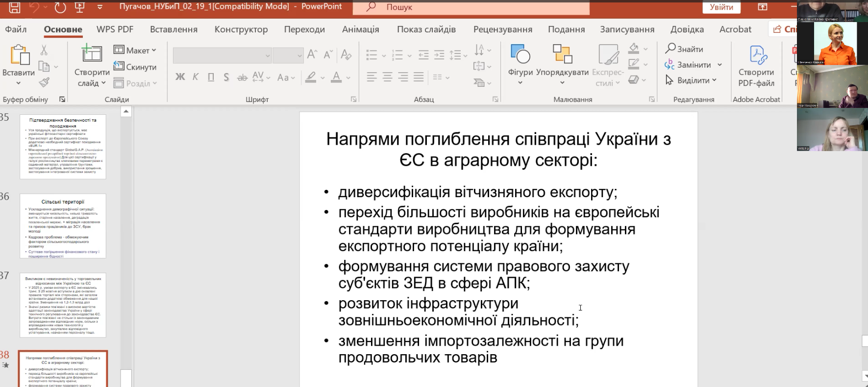Screen dimensions: 868x387
Task: Toggle italic К formatting
Action: coord(196,77)
